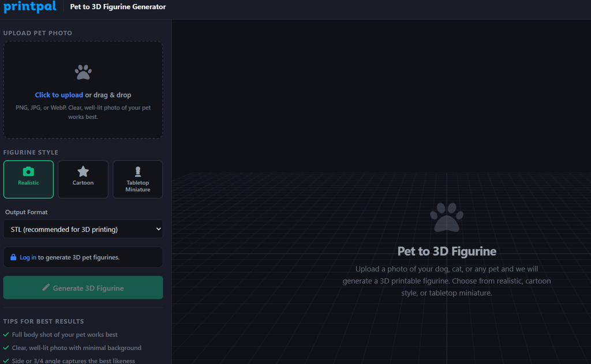Click the 'UPLOAD PET PHOTO' label
Image resolution: width=591 pixels, height=364 pixels.
[38, 33]
